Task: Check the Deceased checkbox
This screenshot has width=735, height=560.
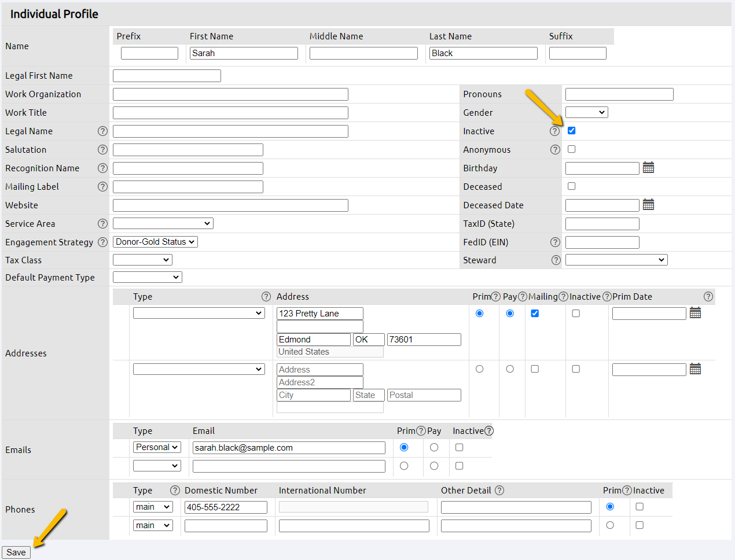Action: click(571, 186)
